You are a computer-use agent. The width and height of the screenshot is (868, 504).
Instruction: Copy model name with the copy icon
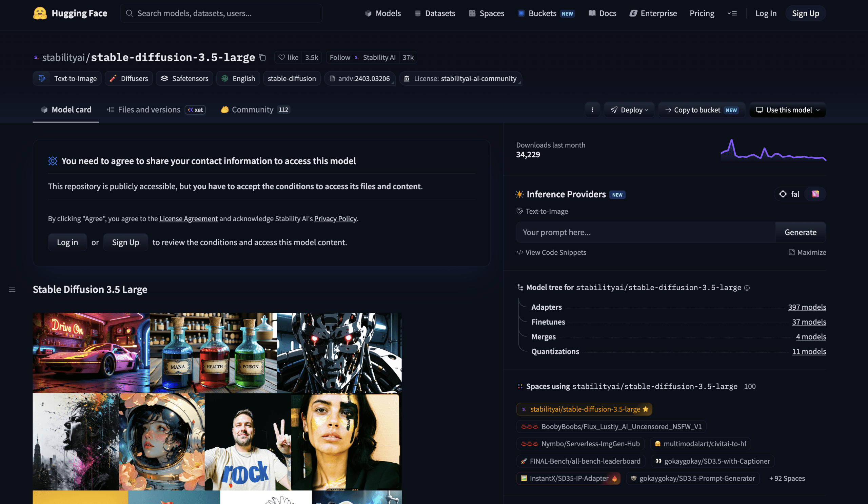262,57
